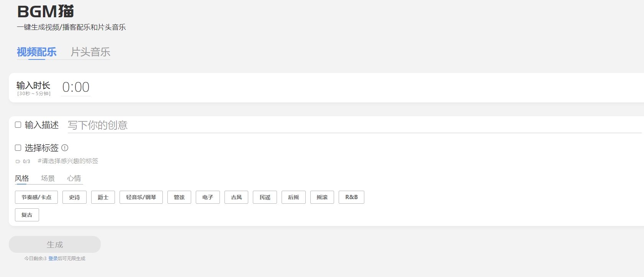
Task: Choose the 复古 style tag
Action: coord(27,215)
